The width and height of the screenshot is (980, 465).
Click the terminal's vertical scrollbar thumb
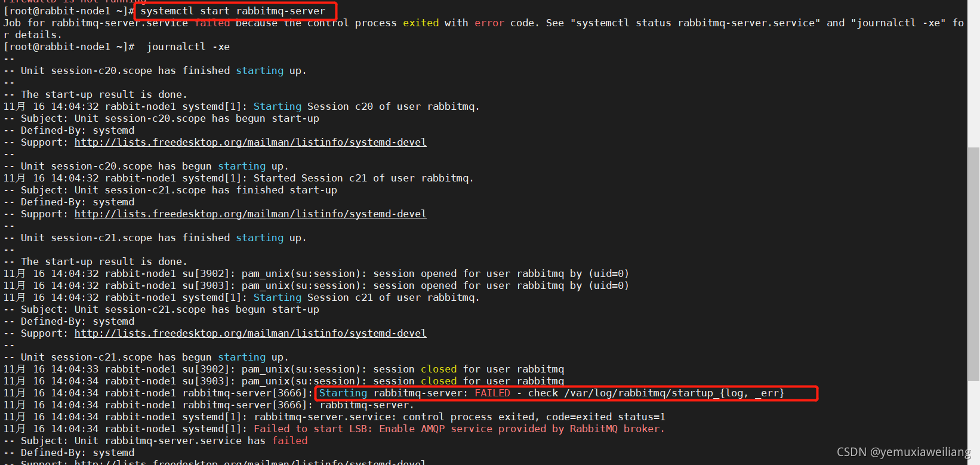click(973, 263)
